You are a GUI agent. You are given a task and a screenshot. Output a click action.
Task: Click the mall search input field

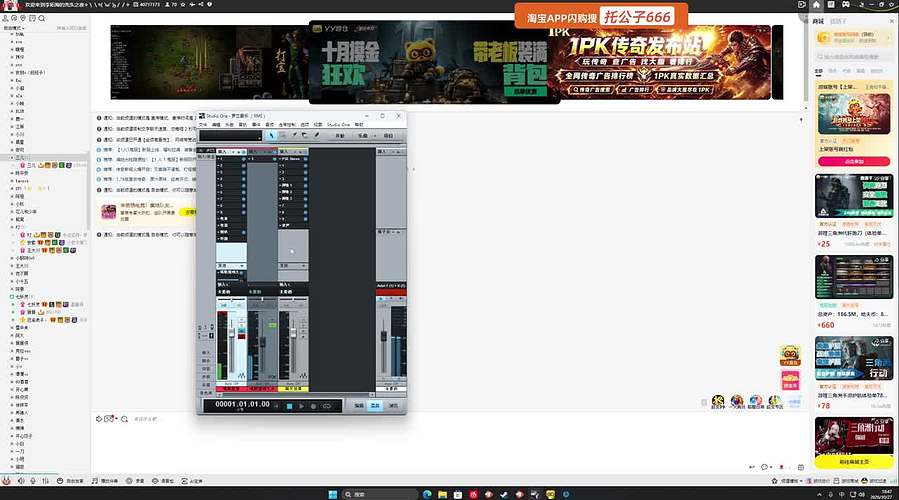(854, 57)
